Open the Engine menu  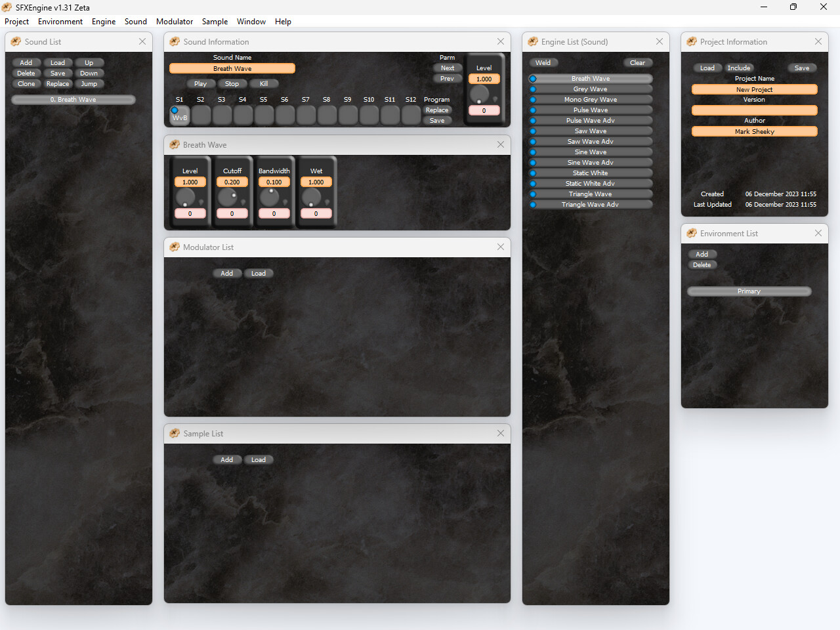pos(103,21)
